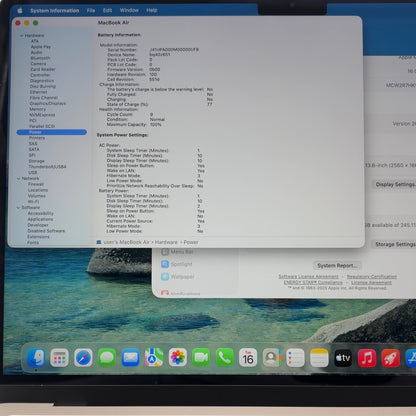Launch FaceTime from the Dock
416x416 pixels.
tap(201, 358)
